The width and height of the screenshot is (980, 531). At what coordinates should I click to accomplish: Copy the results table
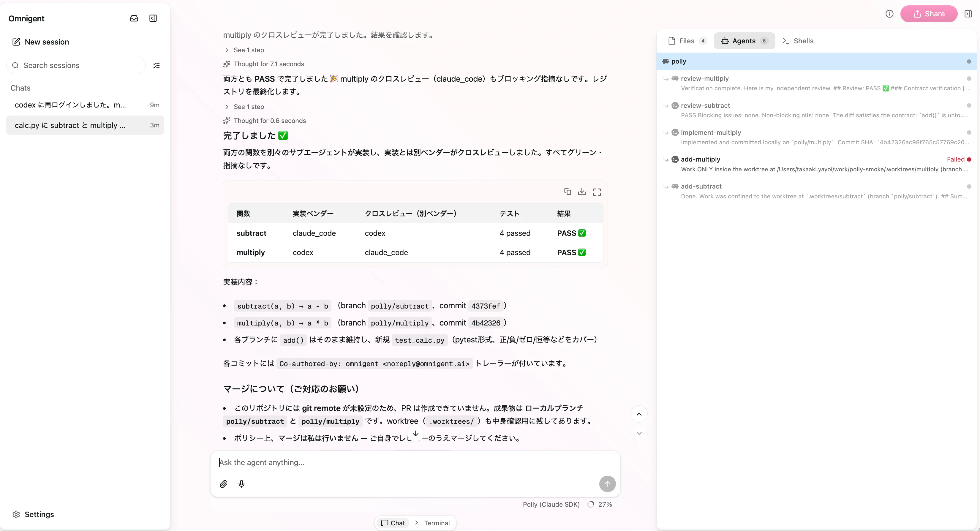(x=567, y=192)
